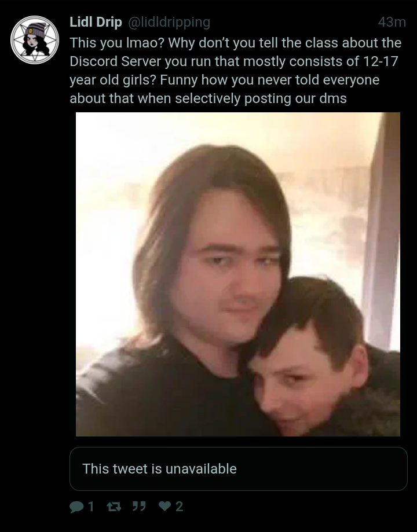Image resolution: width=417 pixels, height=532 pixels.
Task: Open the attached selfie photo
Action: coord(237,274)
